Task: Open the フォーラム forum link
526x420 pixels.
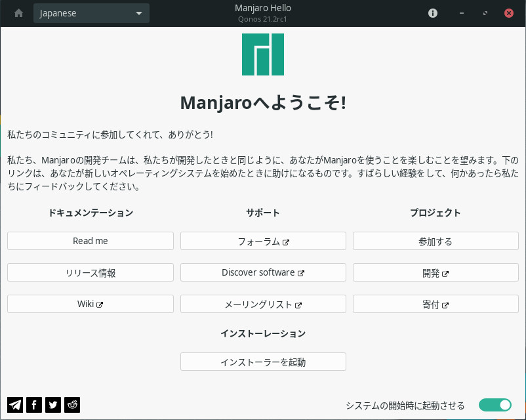Action: pyautogui.click(x=263, y=241)
